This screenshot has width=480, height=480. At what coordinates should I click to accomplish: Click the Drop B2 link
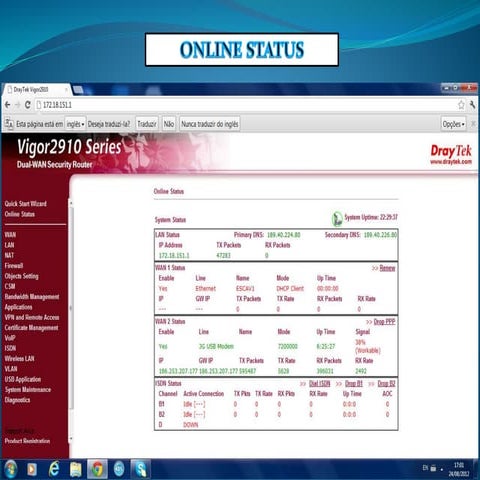[386, 384]
